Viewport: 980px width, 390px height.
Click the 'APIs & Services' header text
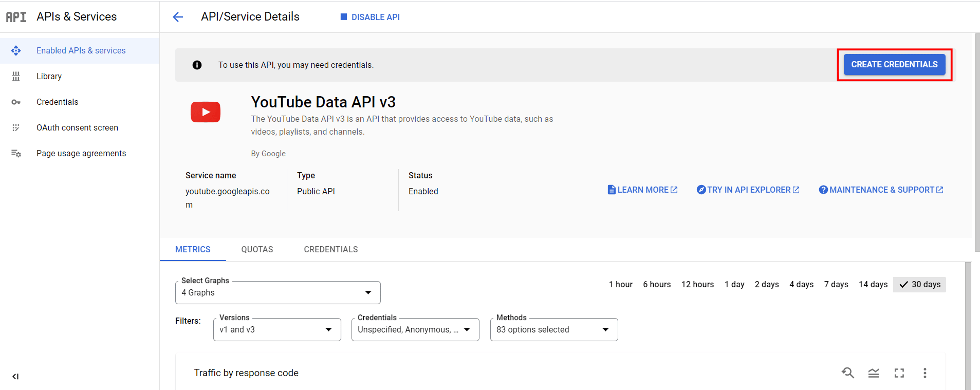[77, 17]
